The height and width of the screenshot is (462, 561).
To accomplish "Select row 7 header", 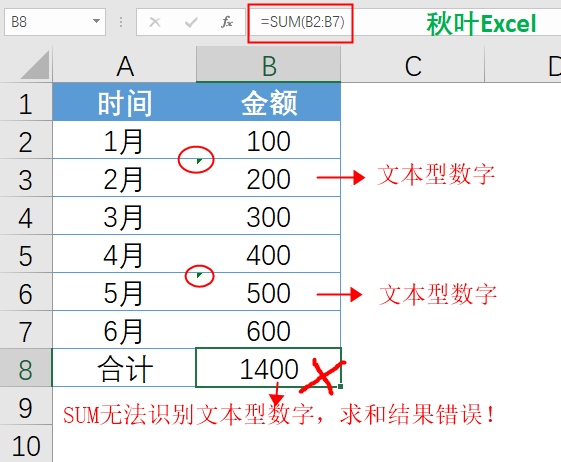I will [x=26, y=330].
